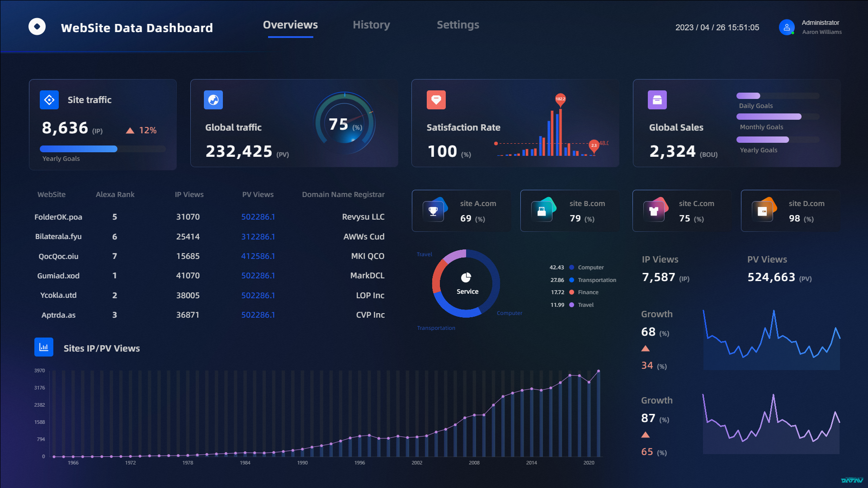Select the Ycokla.utd website name
868x488 pixels.
pos(58,296)
